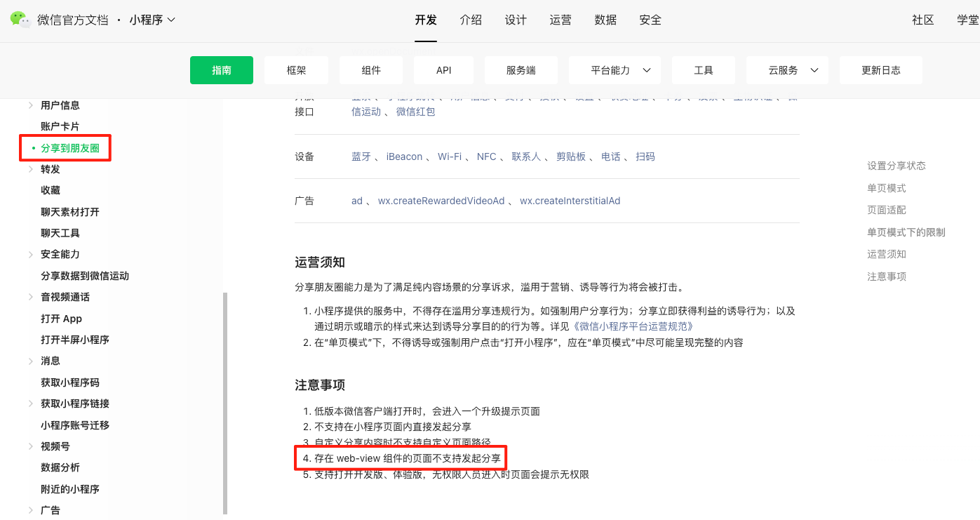980x520 pixels.
Task: Switch to the 开发 top tab
Action: click(x=426, y=20)
